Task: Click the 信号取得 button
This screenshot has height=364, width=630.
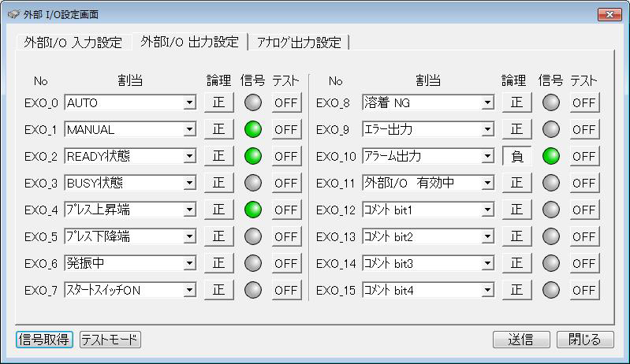Action: [44, 340]
